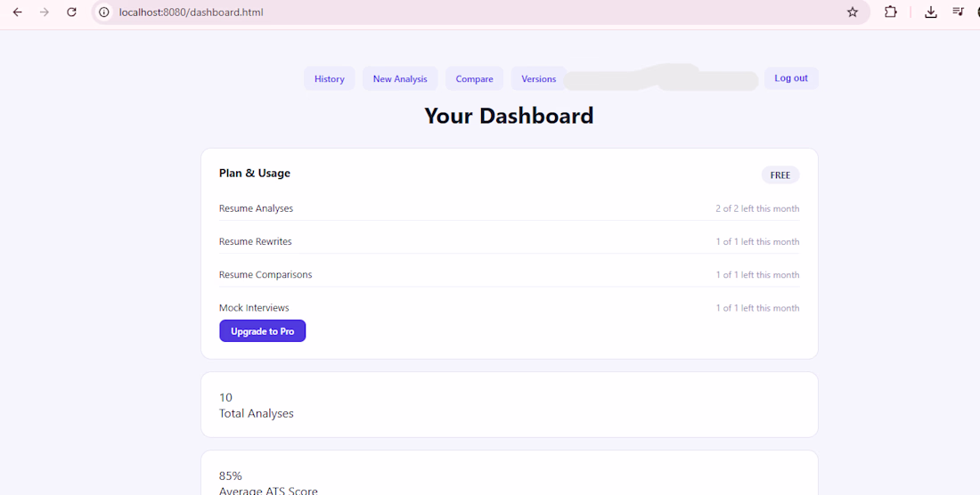Viewport: 980px width, 495px height.
Task: Click the Average ATS Score label
Action: (x=268, y=491)
